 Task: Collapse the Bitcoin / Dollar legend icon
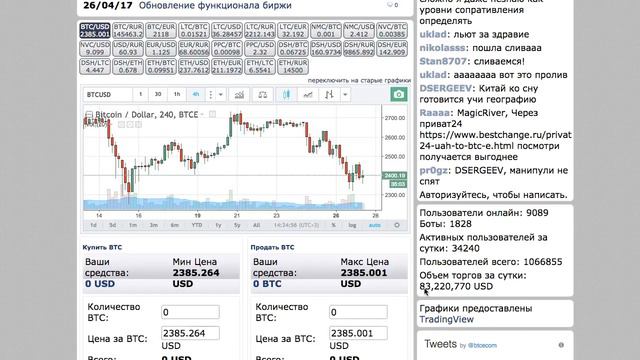(89, 115)
